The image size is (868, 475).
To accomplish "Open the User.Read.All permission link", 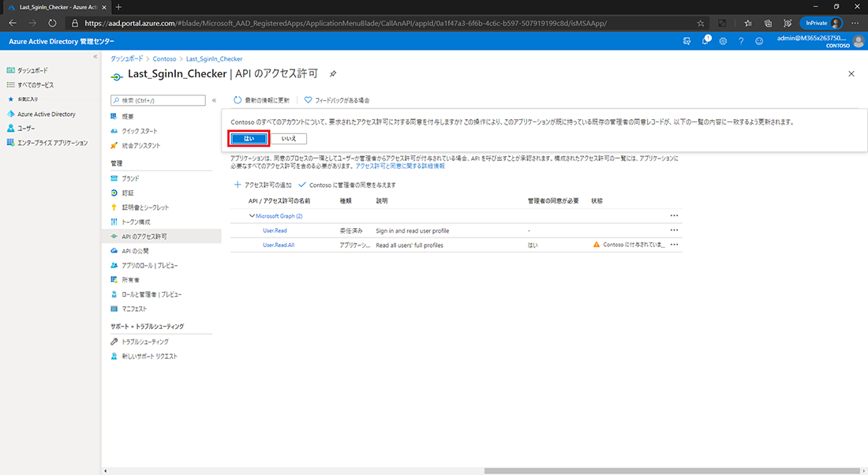I will click(x=279, y=245).
